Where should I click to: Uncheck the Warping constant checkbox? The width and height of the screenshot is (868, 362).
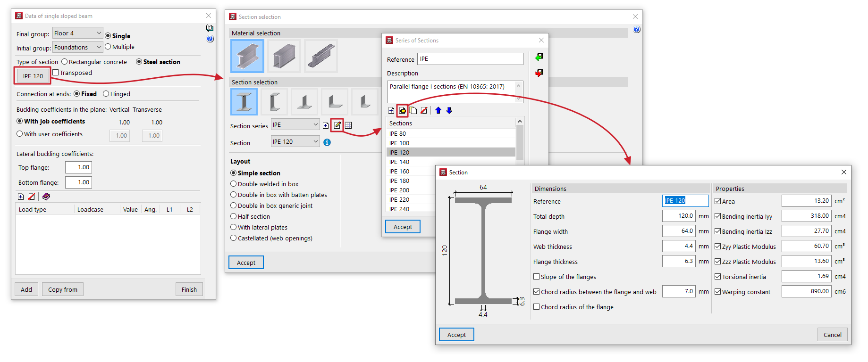(718, 292)
